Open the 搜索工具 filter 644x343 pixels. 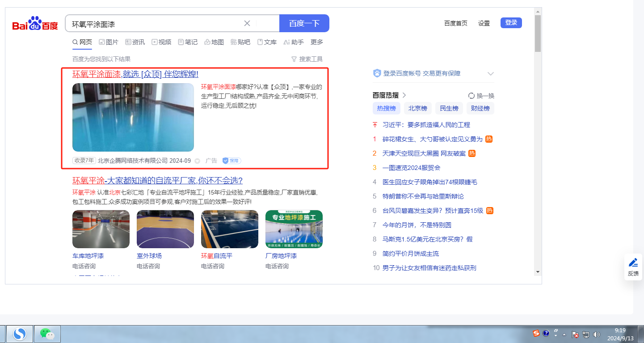click(307, 59)
